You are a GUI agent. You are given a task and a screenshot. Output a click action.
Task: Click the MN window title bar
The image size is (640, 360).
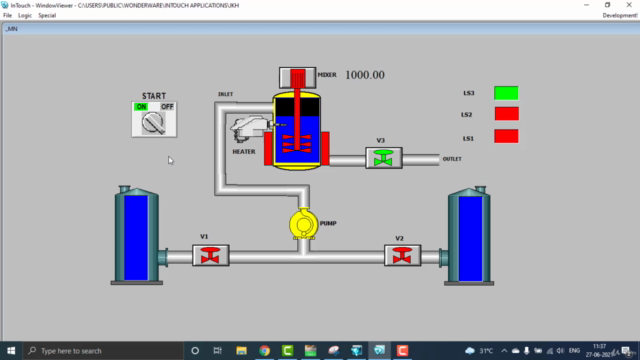click(321, 29)
